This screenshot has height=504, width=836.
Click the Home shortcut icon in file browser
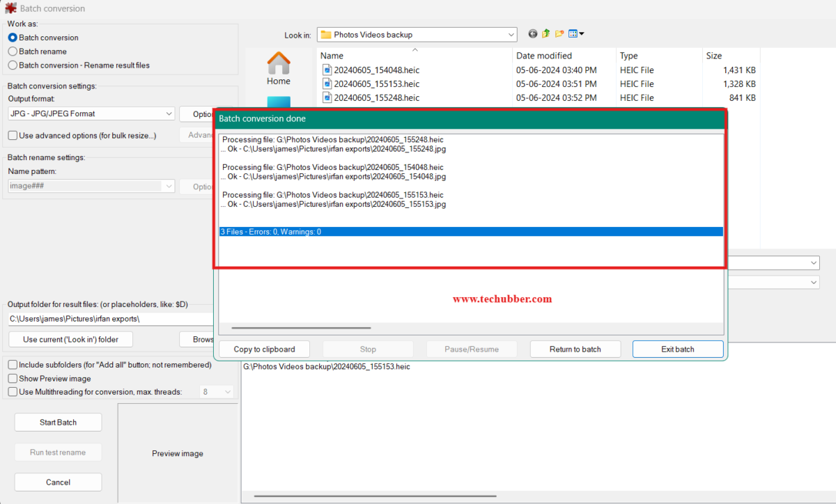[279, 63]
